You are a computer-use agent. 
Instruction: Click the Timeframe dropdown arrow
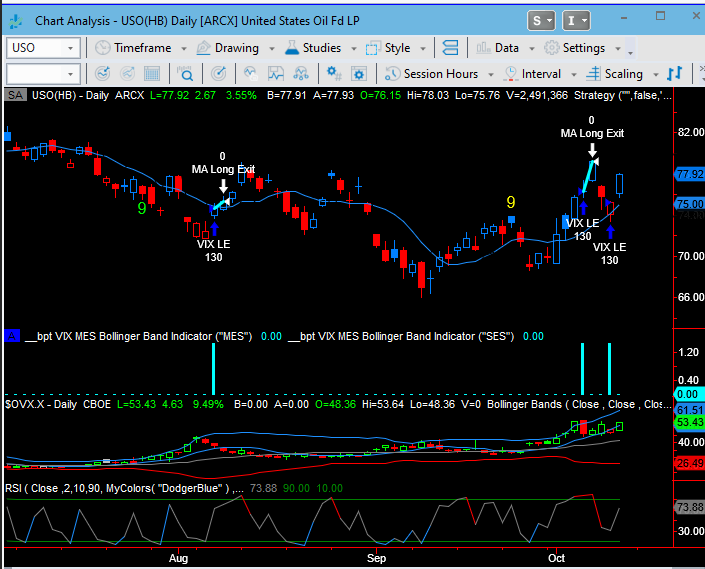point(184,49)
